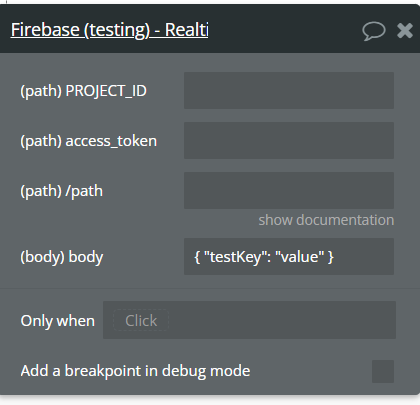Enable the breakpoint in debug mode checkbox

coord(383,371)
